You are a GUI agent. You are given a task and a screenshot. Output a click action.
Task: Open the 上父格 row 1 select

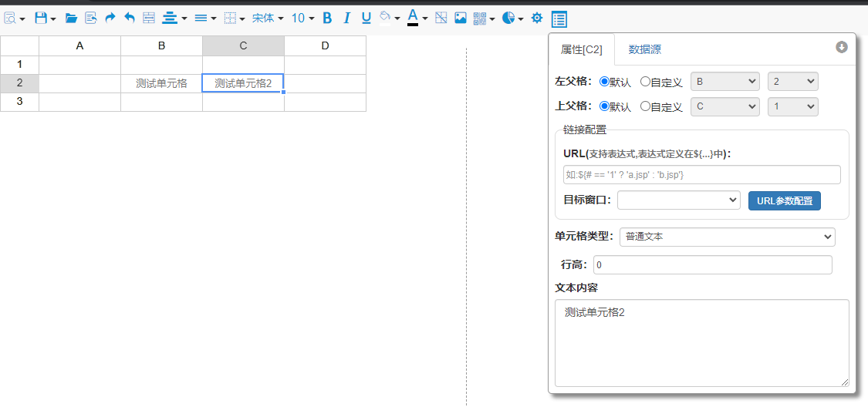tap(792, 106)
